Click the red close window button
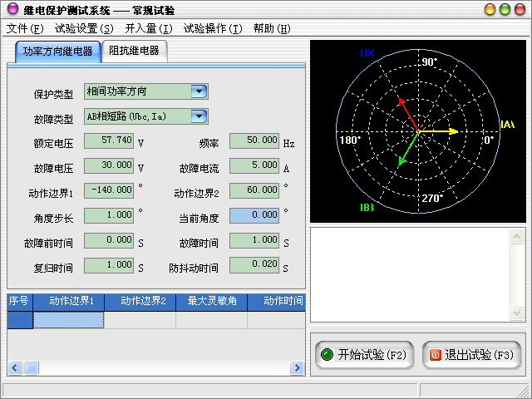 pyautogui.click(x=520, y=9)
